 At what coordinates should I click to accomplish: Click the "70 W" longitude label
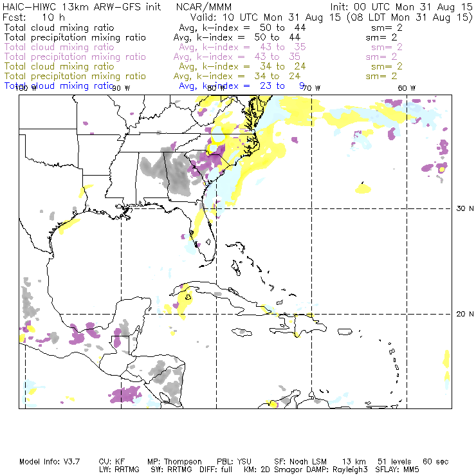[x=311, y=88]
